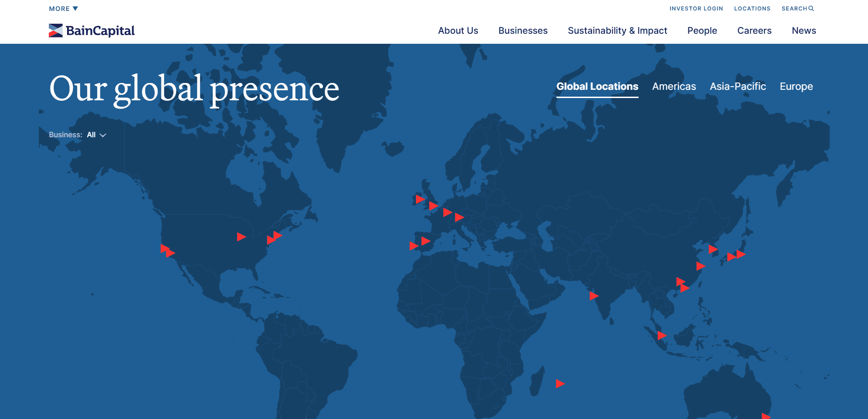Click the Bain Capital logo
This screenshot has height=419, width=868.
click(91, 30)
